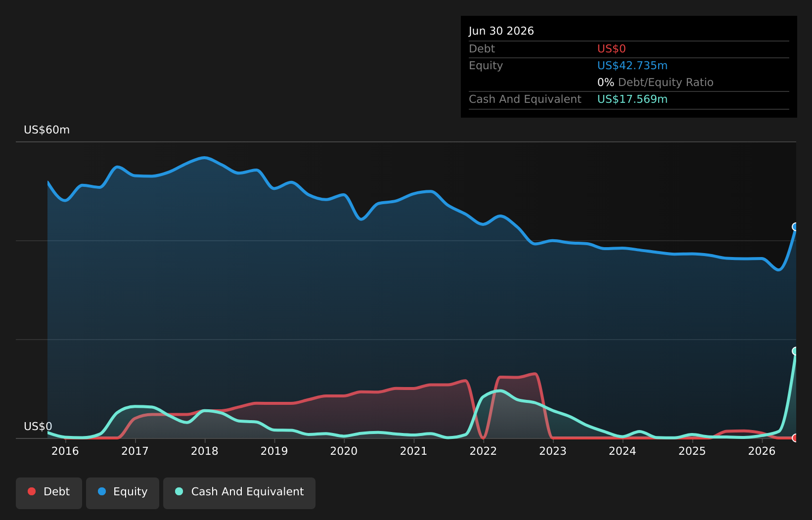Viewport: 812px width, 520px height.
Task: Click the teal Cash And Equivalent legend dot
Action: 179,491
